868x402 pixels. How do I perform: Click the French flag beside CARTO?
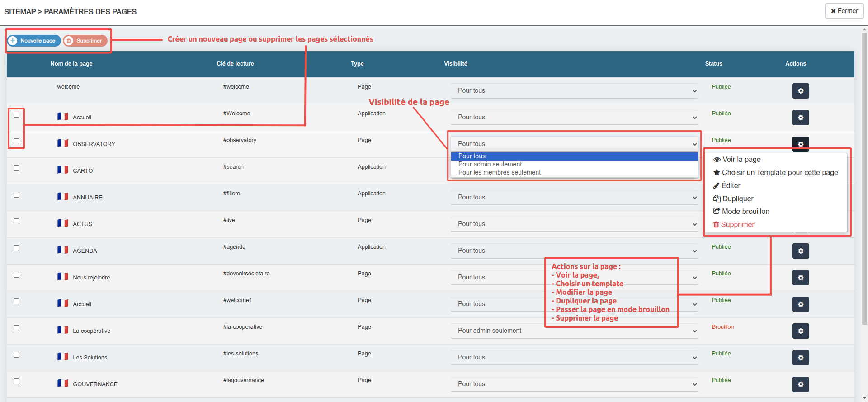click(63, 170)
